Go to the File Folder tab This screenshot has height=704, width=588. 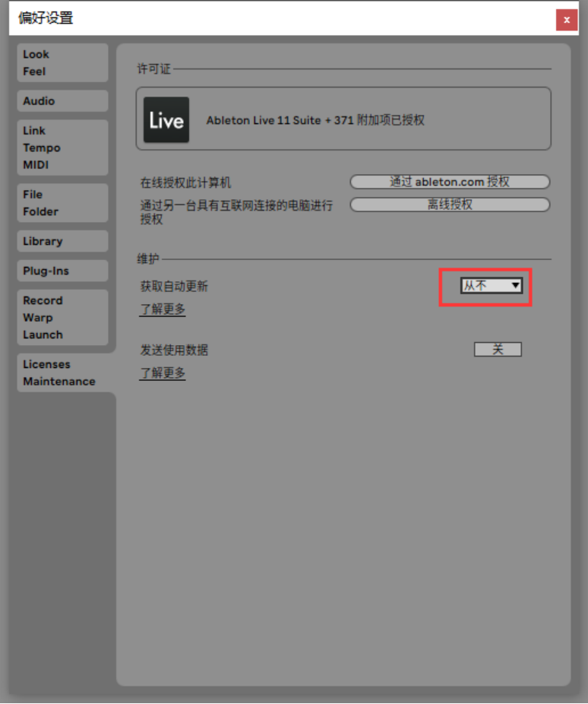[x=62, y=203]
